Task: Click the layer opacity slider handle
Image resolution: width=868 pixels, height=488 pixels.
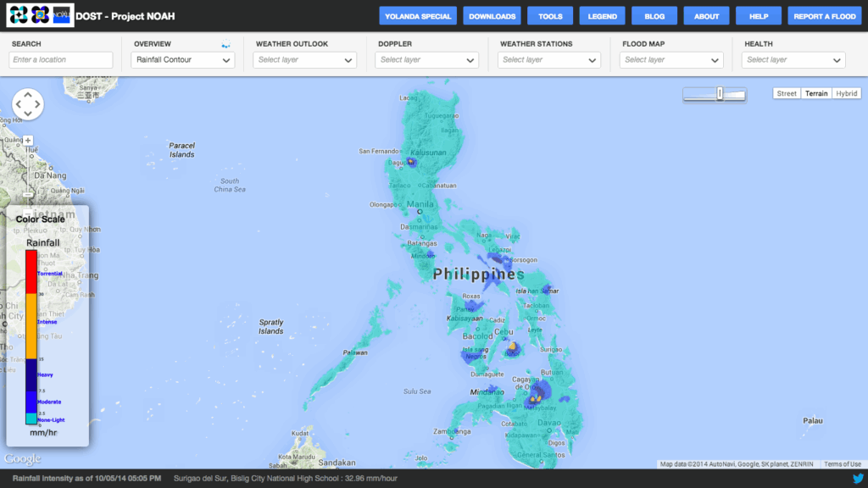Action: click(720, 93)
